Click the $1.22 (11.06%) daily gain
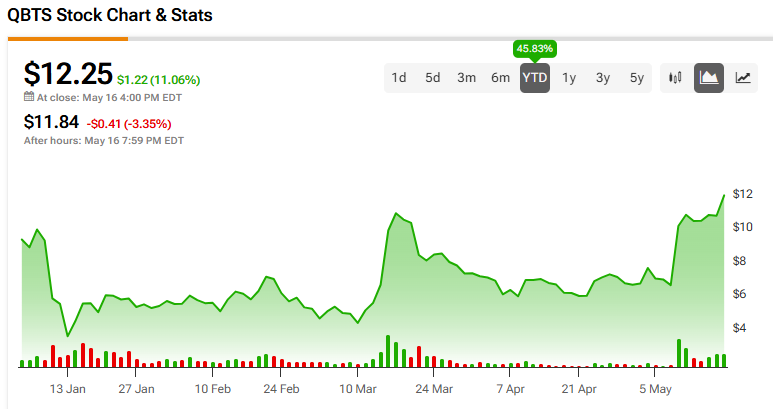 158,80
